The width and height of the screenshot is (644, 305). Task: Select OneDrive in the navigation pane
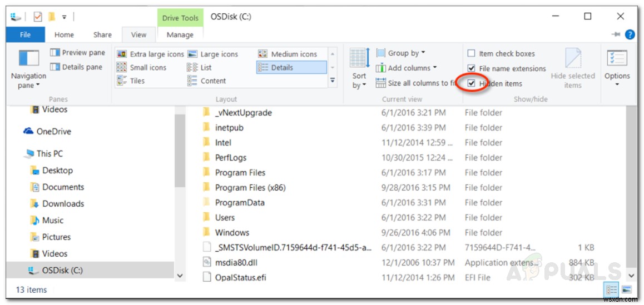(x=47, y=131)
